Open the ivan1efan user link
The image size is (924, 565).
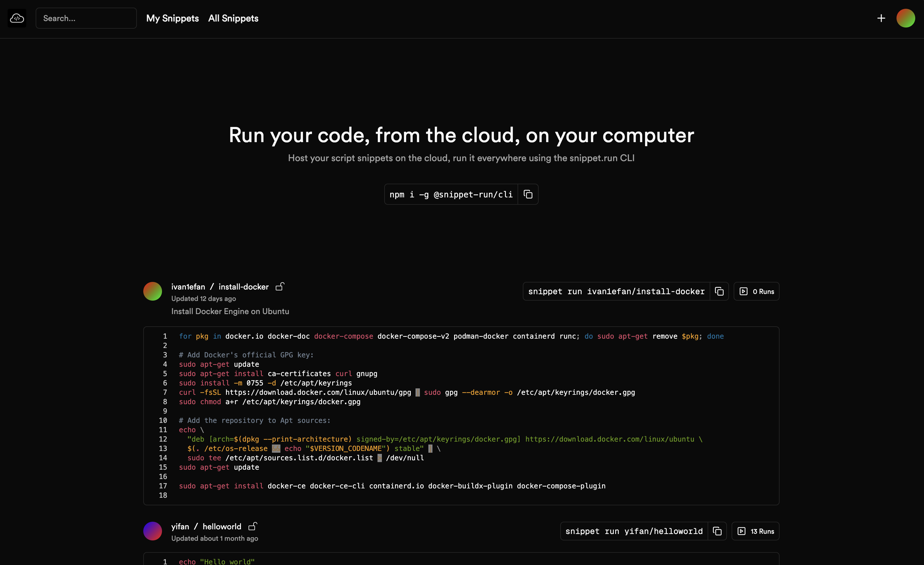click(188, 287)
